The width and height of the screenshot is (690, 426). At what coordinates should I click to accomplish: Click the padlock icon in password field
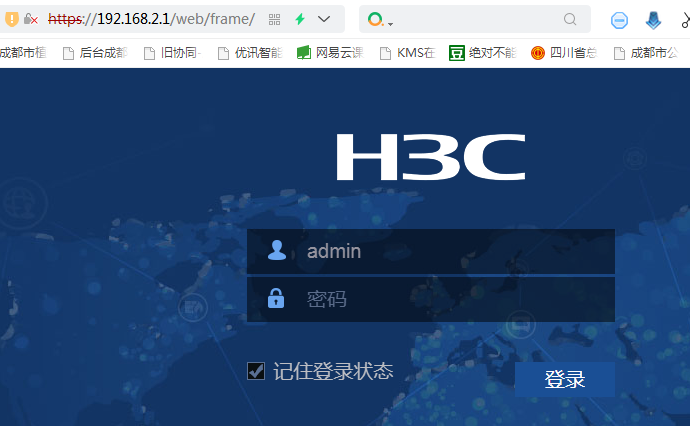(x=276, y=298)
